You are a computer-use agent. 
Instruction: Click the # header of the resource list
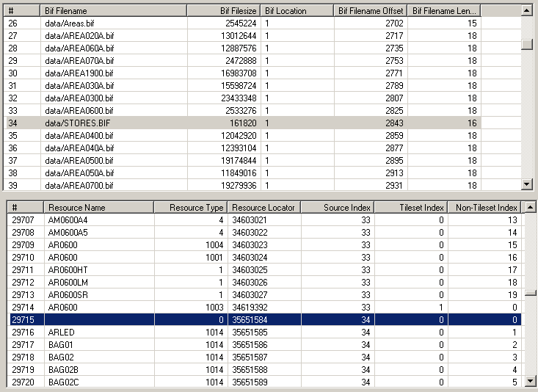point(26,207)
